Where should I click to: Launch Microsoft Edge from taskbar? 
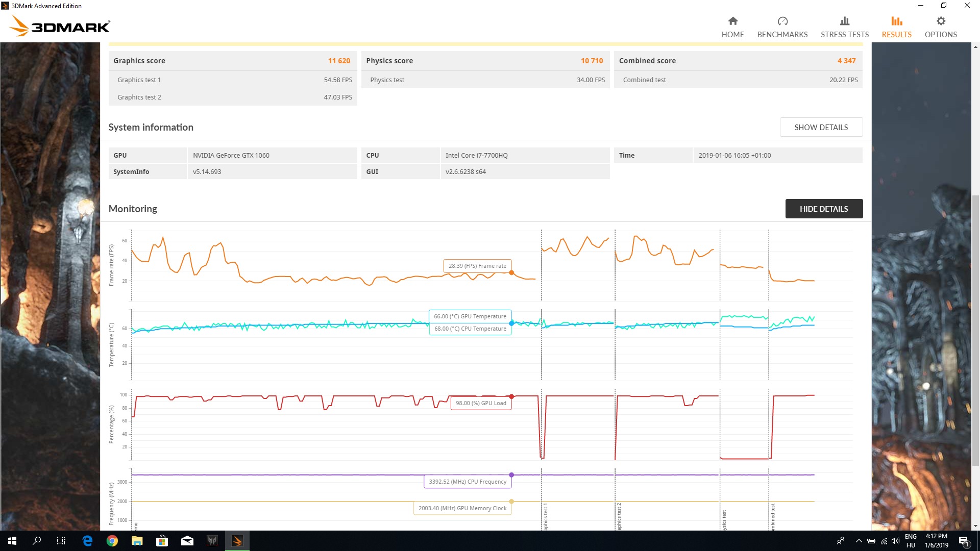pos(87,541)
